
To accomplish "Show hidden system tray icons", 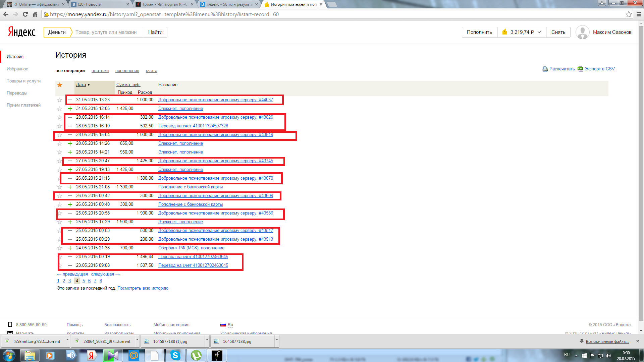I will point(576,356).
